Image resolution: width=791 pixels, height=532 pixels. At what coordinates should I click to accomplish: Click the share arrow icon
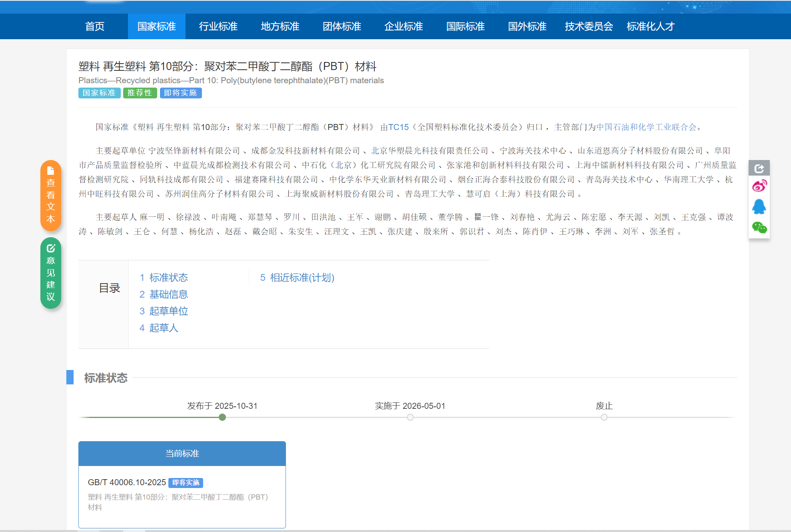tap(759, 168)
